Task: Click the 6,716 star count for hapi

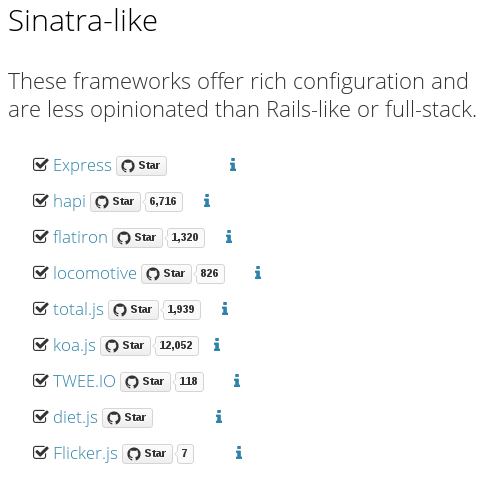Action: (163, 202)
